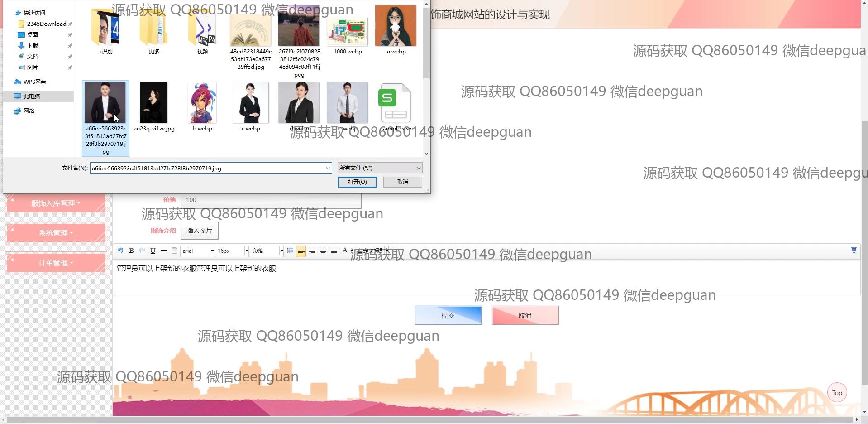The height and width of the screenshot is (424, 868).
Task: Toggle underline formatting in the editor
Action: point(153,251)
